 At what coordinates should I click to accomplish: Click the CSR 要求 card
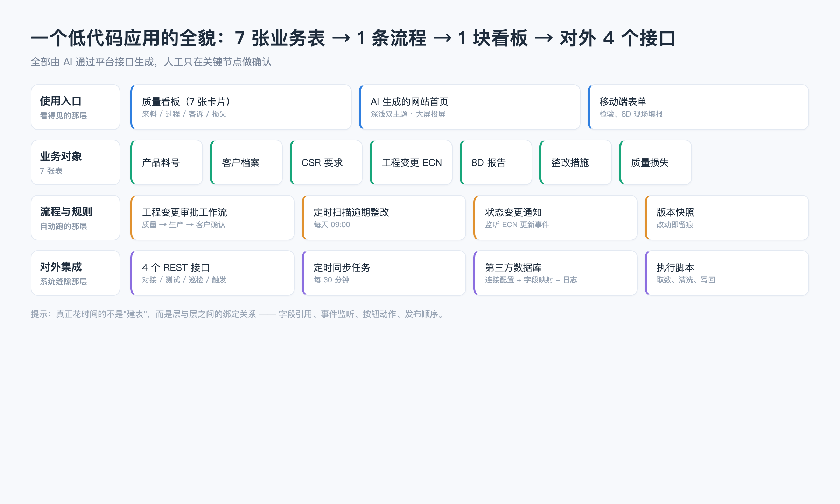tap(326, 162)
